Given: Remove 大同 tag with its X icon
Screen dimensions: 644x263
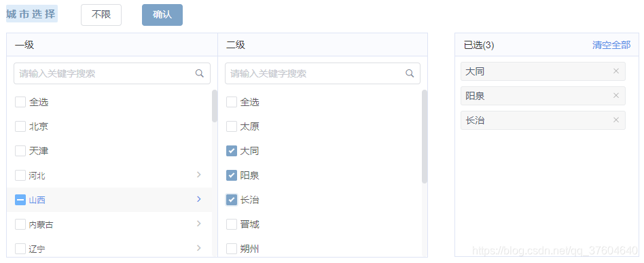Looking at the screenshot, I should [x=615, y=71].
